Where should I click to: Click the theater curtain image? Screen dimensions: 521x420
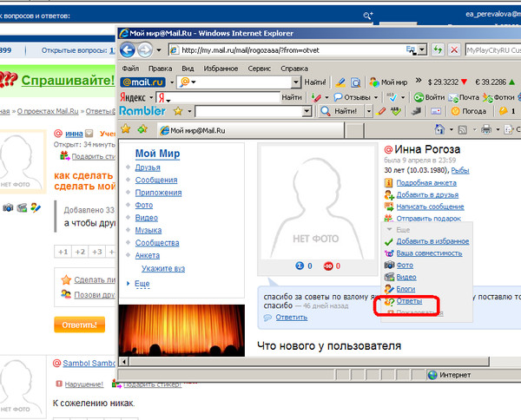(x=181, y=331)
